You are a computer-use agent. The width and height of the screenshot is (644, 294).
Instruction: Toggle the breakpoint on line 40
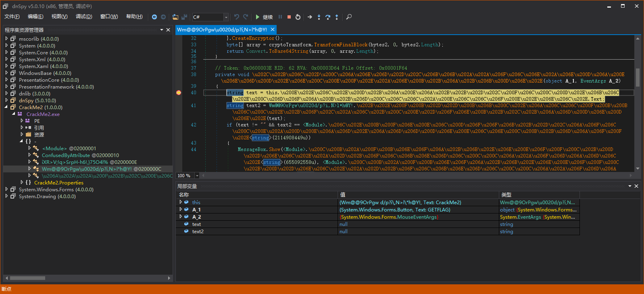click(179, 93)
